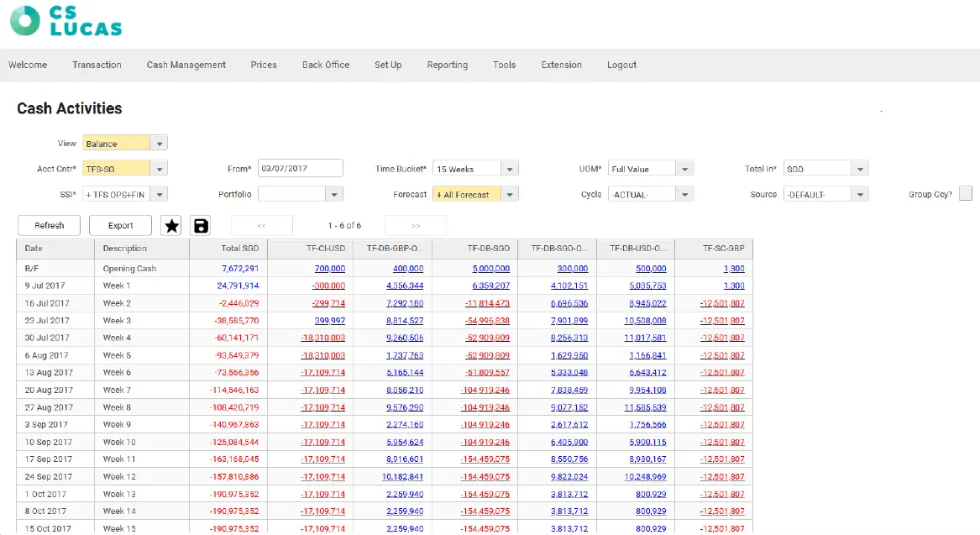Open the Cash Management menu
This screenshot has height=535, width=980.
pyautogui.click(x=186, y=65)
